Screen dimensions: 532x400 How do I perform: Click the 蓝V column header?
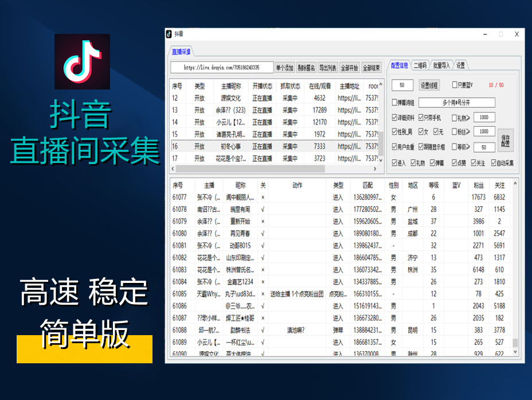[456, 185]
